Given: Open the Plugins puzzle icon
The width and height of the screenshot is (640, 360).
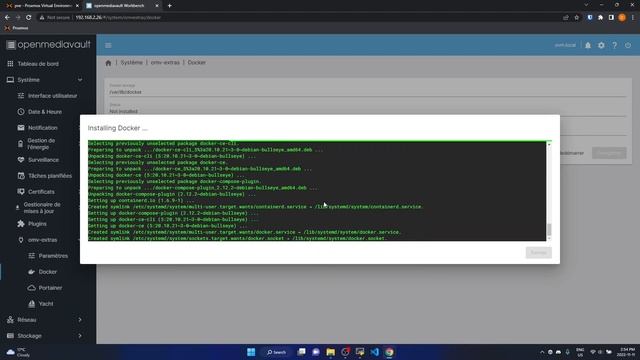Looking at the screenshot, I should pos(21,224).
